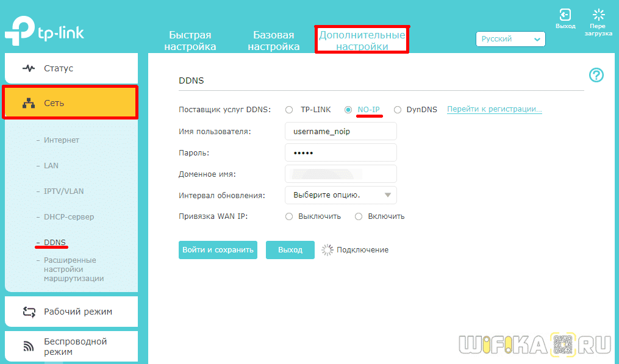Switch to the Базовая настройка tab
The image size is (619, 364).
[274, 40]
